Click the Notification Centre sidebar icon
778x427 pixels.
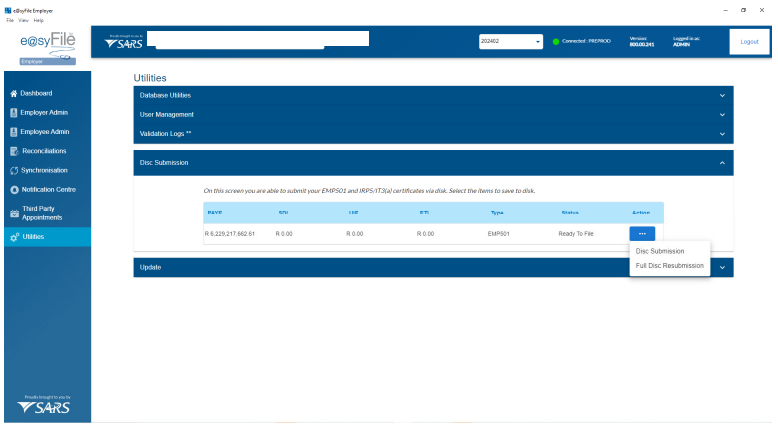point(13,189)
